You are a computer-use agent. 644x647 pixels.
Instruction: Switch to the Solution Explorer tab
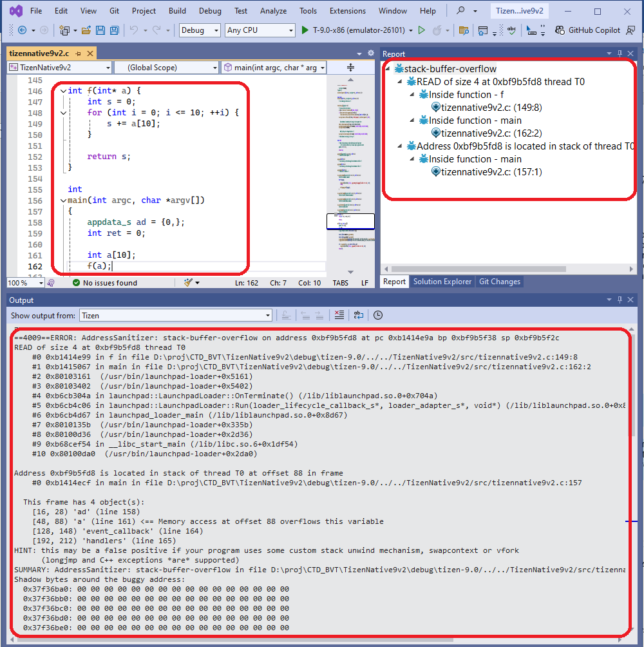click(x=442, y=282)
